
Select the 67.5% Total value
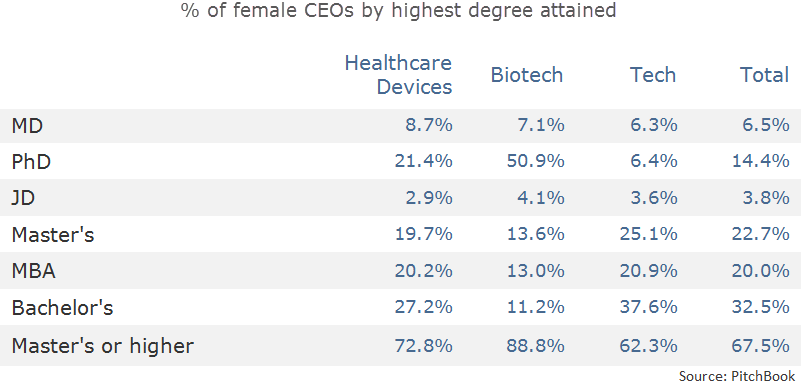[761, 346]
